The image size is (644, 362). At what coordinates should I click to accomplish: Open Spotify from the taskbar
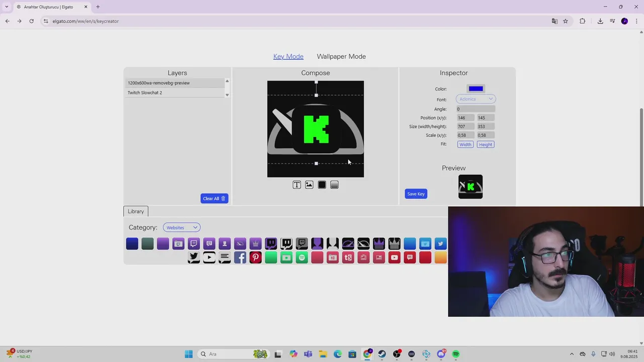[x=456, y=354]
